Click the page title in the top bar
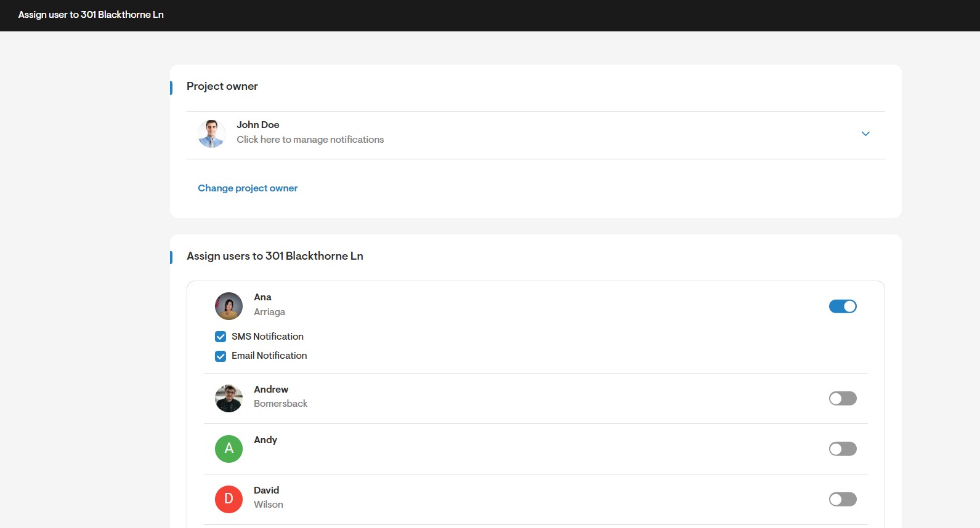Screen dimensions: 980x528 [91, 15]
